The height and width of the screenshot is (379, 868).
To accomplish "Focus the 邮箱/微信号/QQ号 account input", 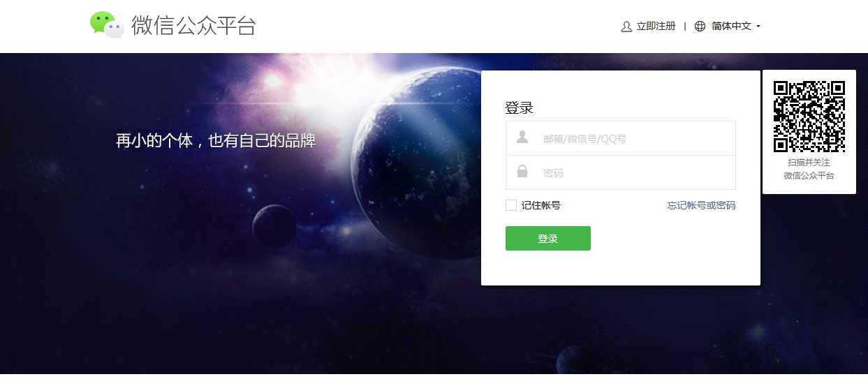I will pos(621,138).
